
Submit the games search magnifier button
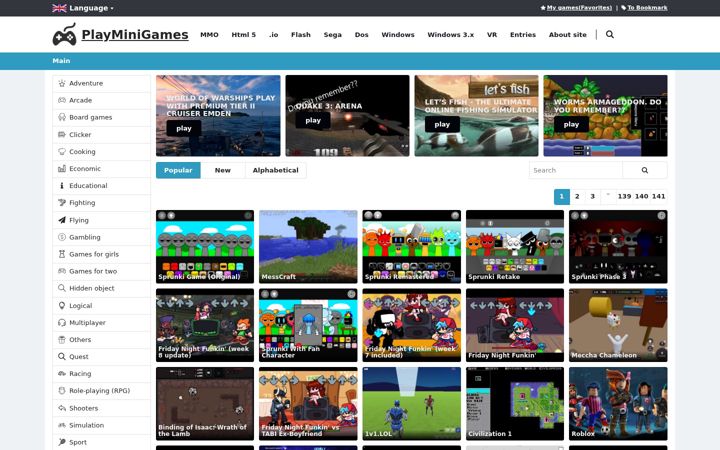tap(645, 170)
